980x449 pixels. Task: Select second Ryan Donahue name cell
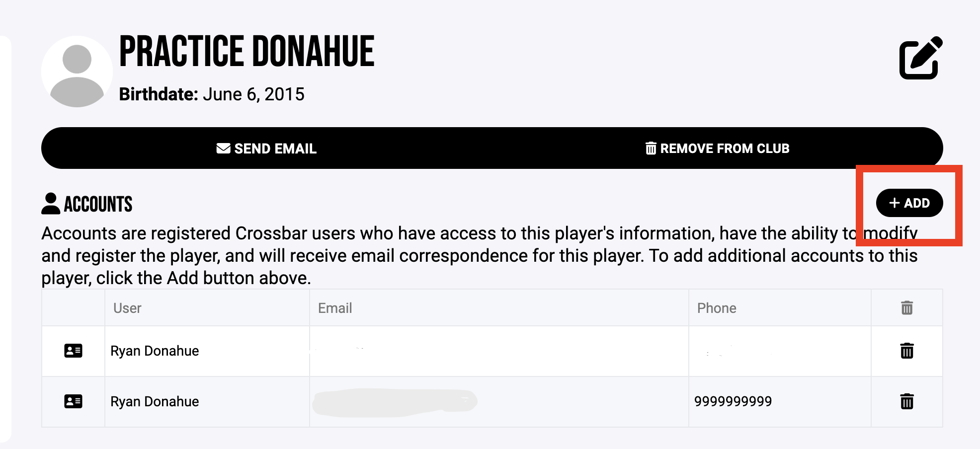pos(155,401)
